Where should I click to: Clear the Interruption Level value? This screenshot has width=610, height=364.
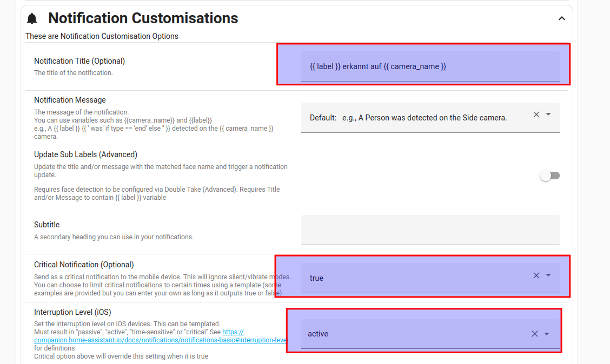[x=534, y=334]
